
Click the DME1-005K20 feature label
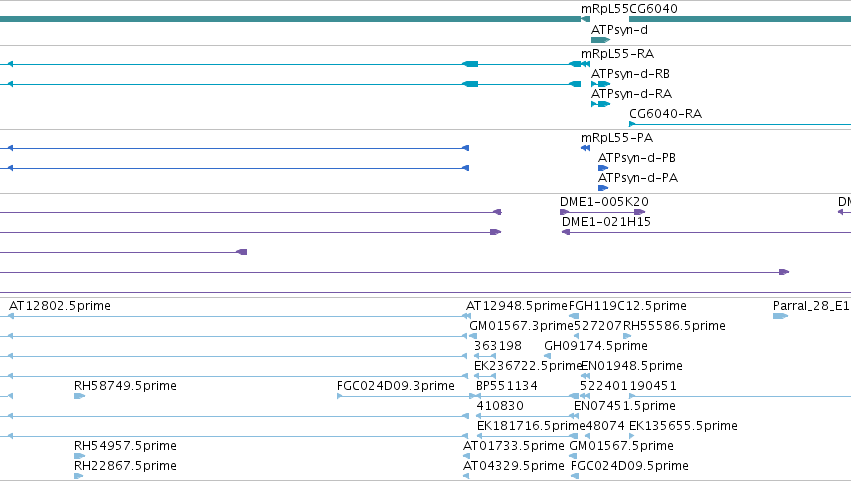click(x=604, y=202)
